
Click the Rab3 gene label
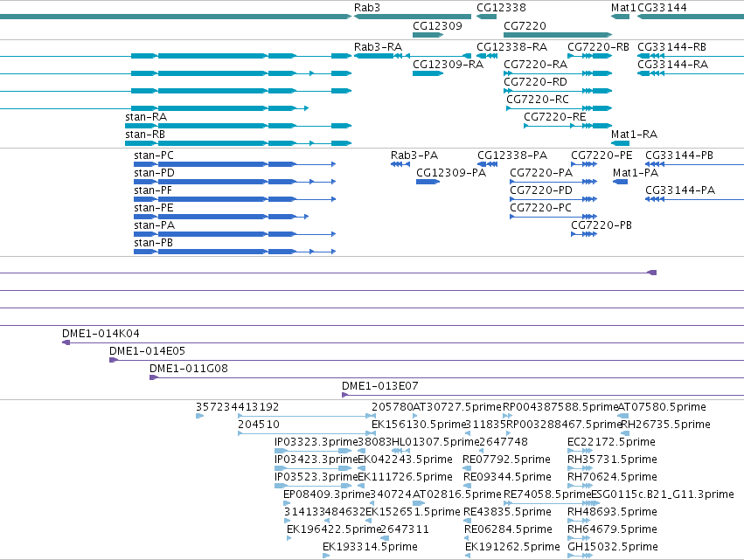pyautogui.click(x=367, y=8)
